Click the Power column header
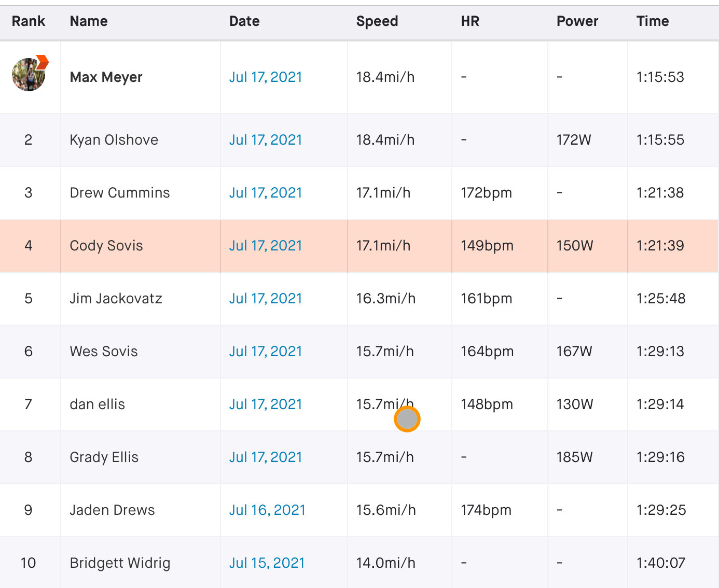The height and width of the screenshot is (588, 719). click(577, 21)
